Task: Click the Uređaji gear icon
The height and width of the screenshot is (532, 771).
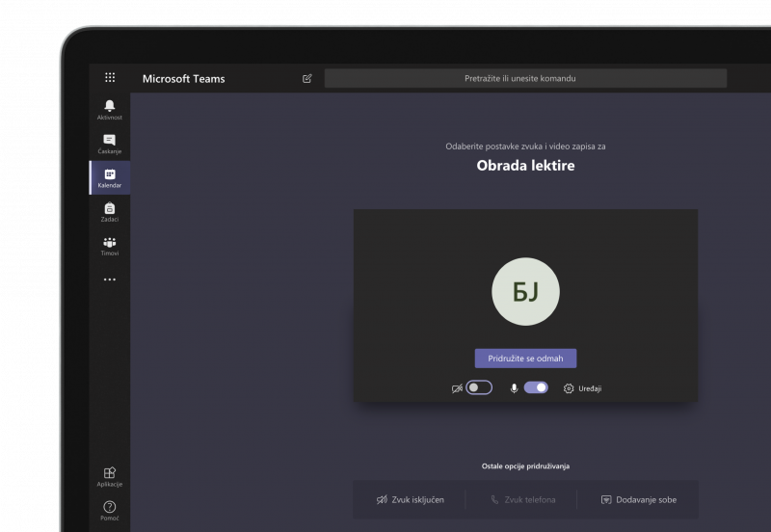Action: tap(569, 388)
